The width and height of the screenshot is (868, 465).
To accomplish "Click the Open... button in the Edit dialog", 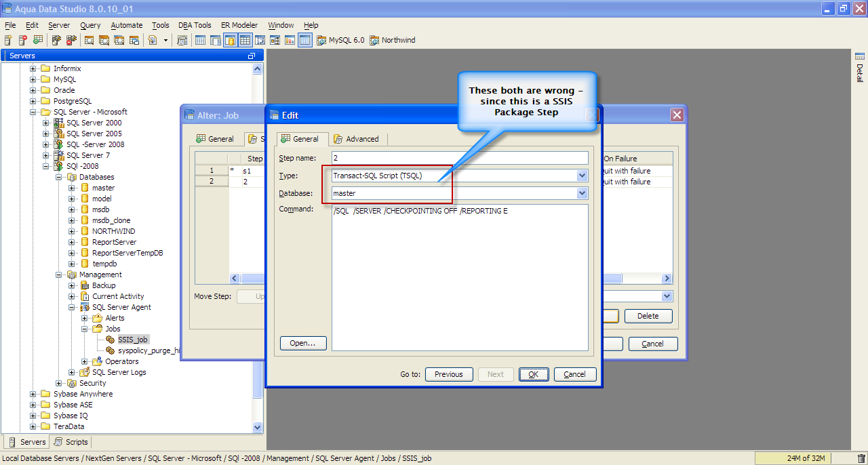I will point(303,343).
